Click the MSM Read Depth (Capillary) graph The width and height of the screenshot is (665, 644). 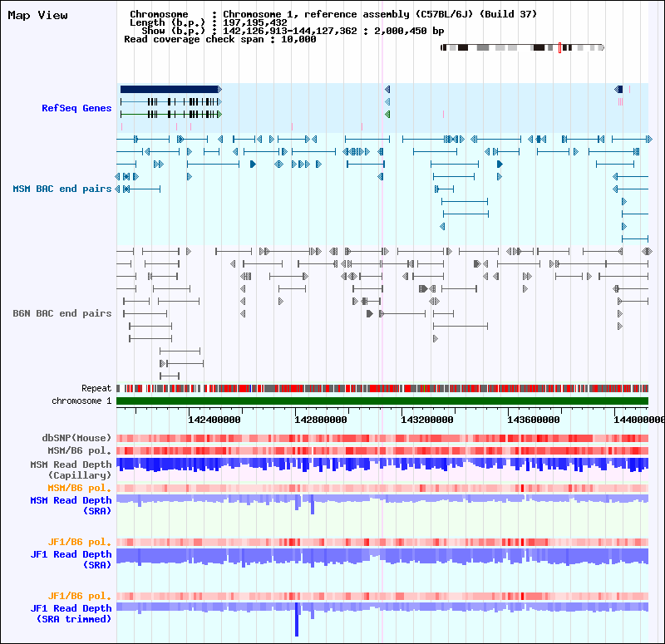point(382,465)
